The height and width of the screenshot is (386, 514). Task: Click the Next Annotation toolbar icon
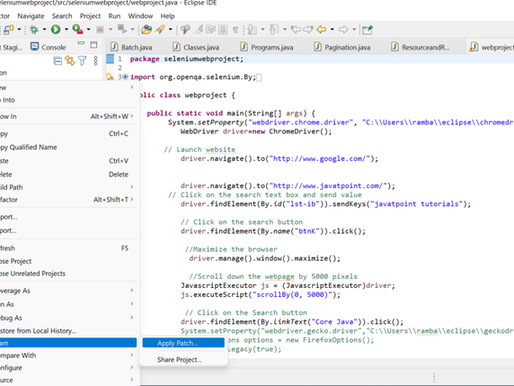pos(252,30)
